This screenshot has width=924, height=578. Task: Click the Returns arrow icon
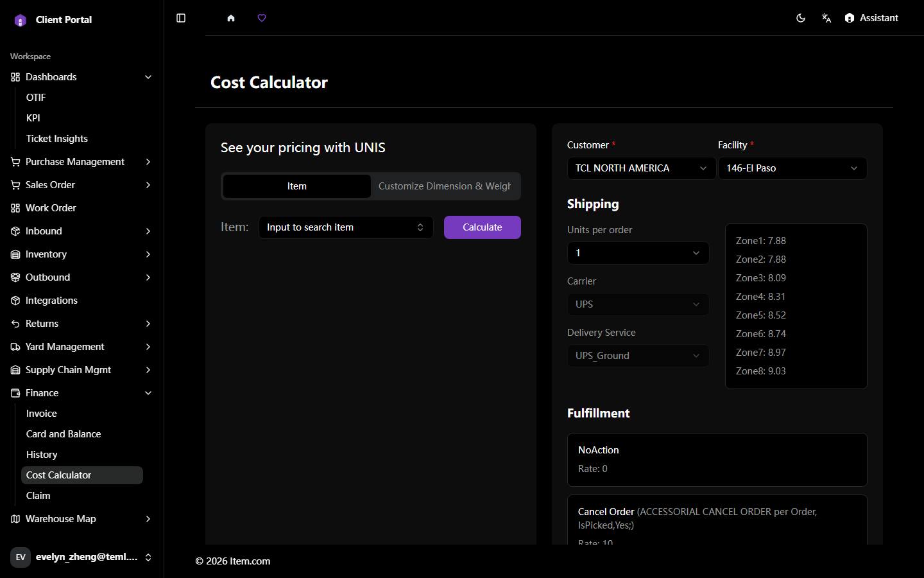15,324
